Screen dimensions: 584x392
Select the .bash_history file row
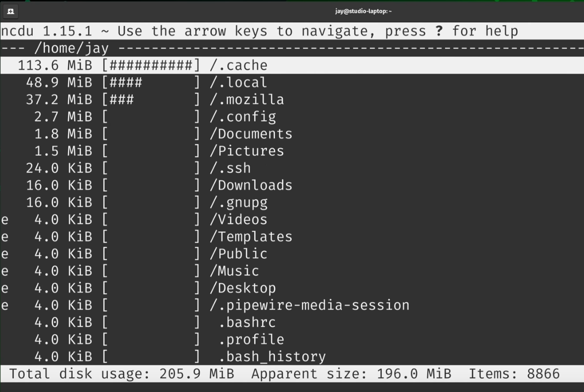(272, 356)
